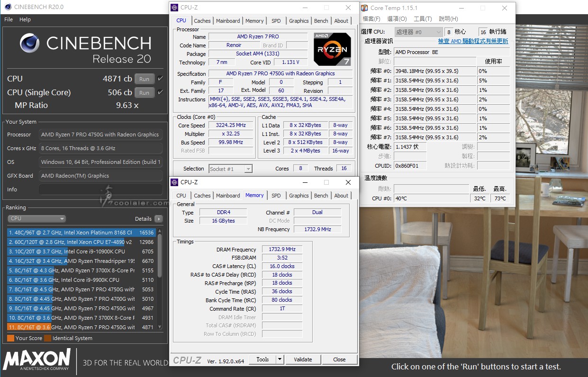
Task: Select the Intel Core i9-9900K ranking row
Action: click(81, 280)
